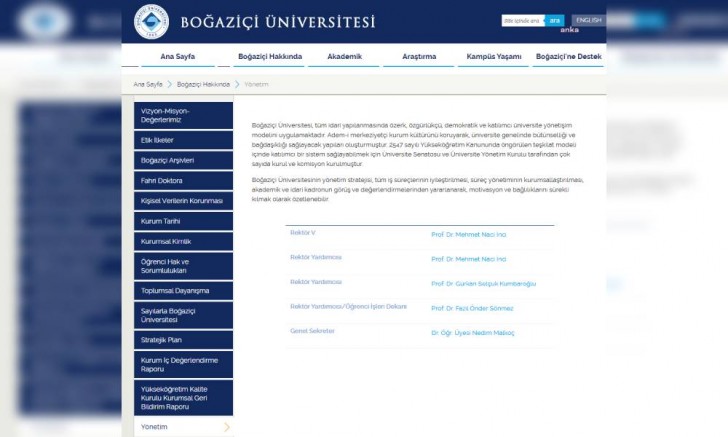Open the Ana Sayfa navigation tab
Image resolution: width=728 pixels, height=437 pixels.
177,57
